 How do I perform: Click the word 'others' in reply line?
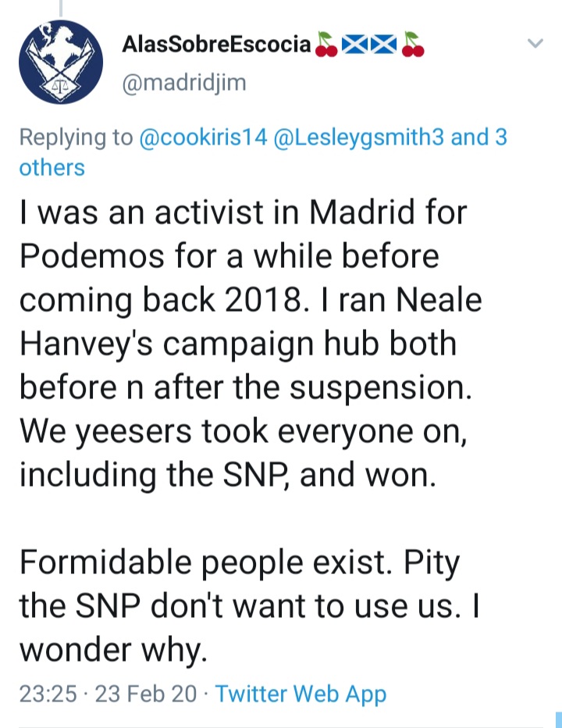[52, 168]
